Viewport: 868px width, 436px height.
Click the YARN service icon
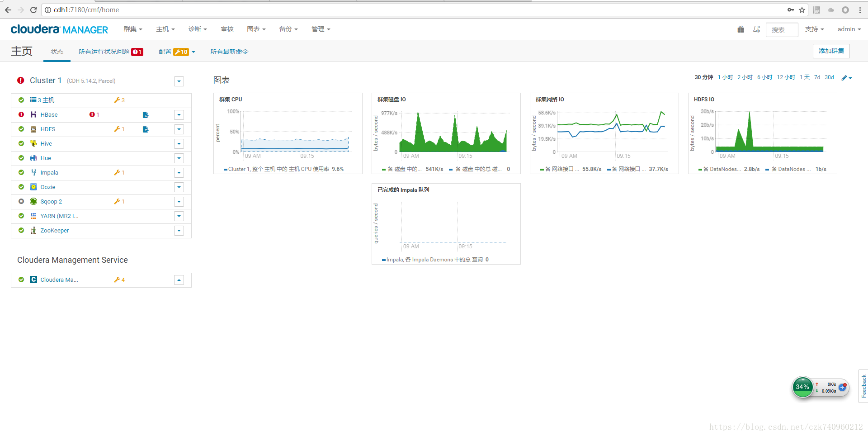pos(33,216)
